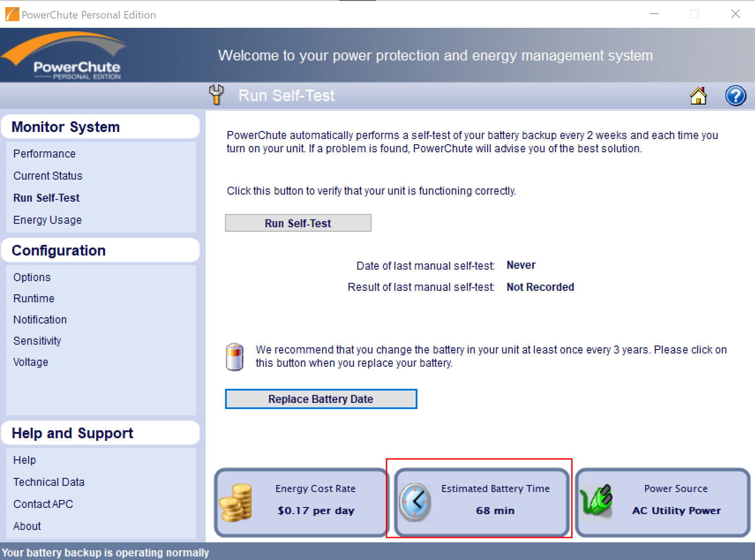Click the 'Never' last self-test date value

pyautogui.click(x=521, y=265)
